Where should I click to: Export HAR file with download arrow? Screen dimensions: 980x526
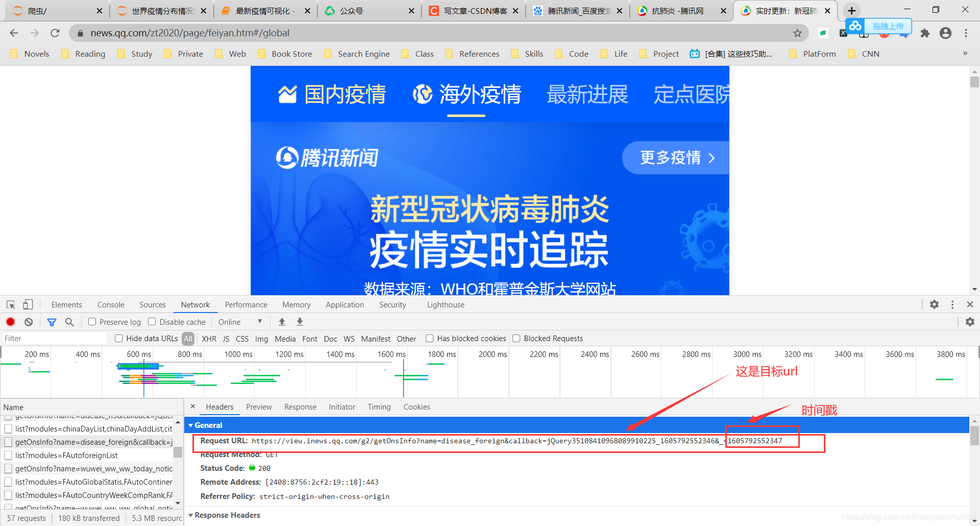tap(300, 322)
